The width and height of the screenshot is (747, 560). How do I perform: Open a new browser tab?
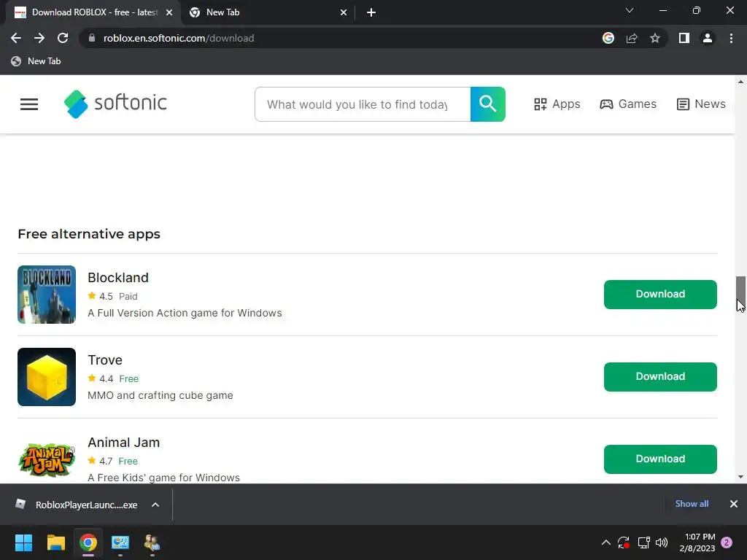[x=371, y=12]
